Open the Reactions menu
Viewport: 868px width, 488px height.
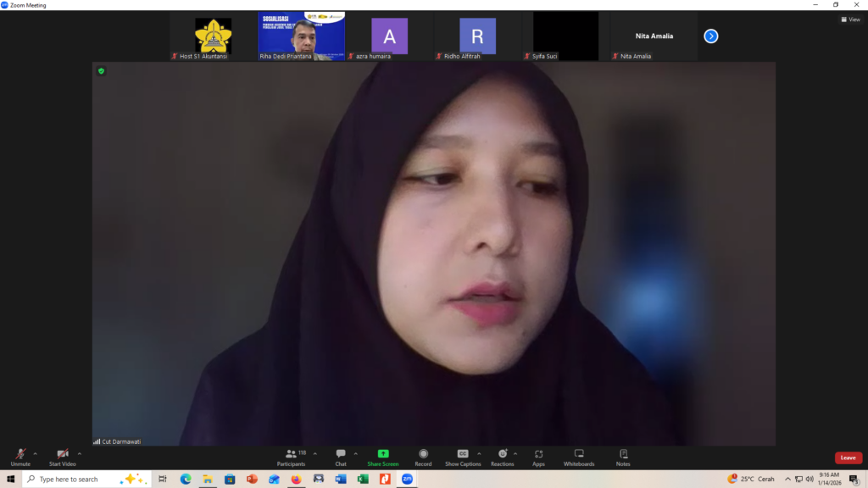[502, 457]
